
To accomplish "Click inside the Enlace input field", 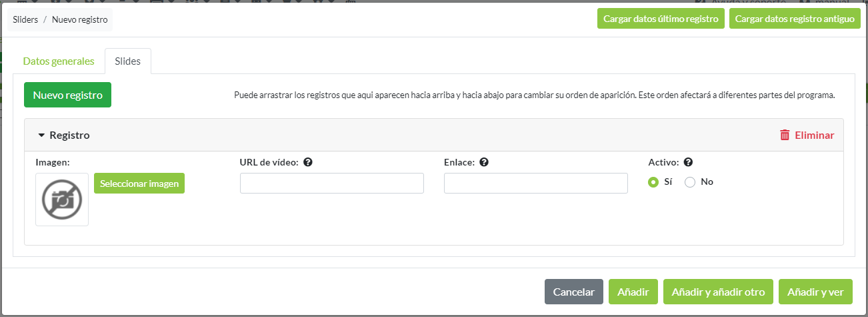I will coord(536,184).
